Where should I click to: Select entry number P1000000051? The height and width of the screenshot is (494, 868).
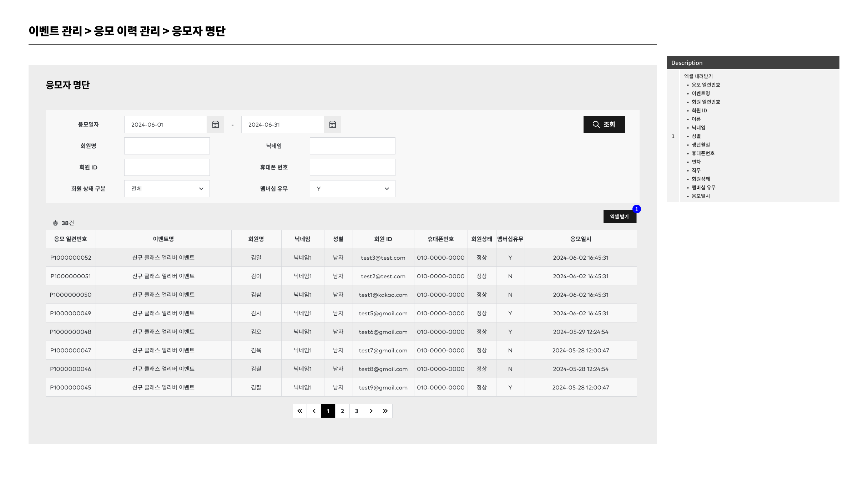pyautogui.click(x=71, y=276)
